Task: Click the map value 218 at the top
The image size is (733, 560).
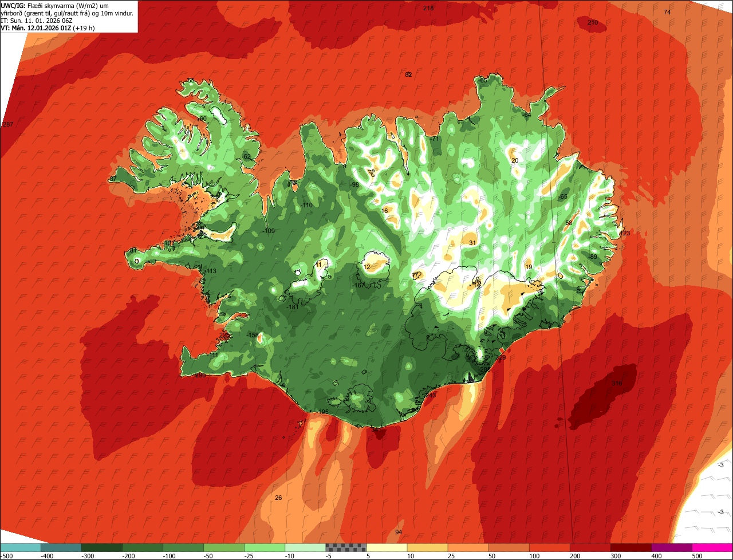Action: pyautogui.click(x=428, y=8)
